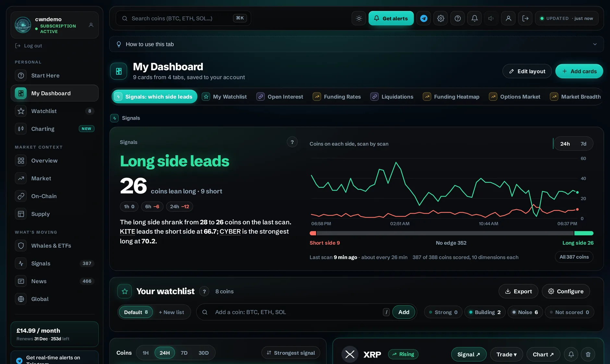This screenshot has width=610, height=364.
Task: Select 1H coins timeframe
Action: click(146, 353)
